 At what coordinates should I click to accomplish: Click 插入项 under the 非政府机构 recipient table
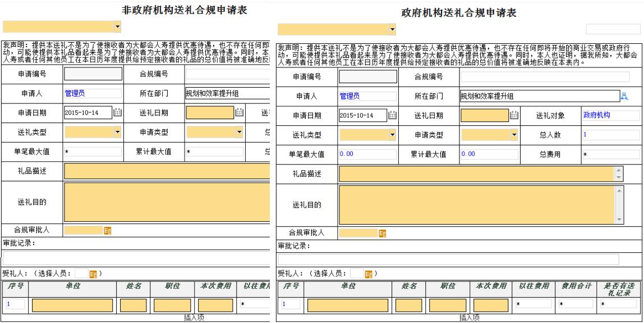click(194, 317)
